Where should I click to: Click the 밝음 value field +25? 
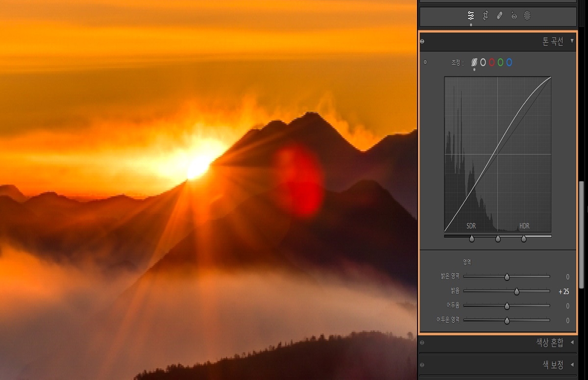563,291
